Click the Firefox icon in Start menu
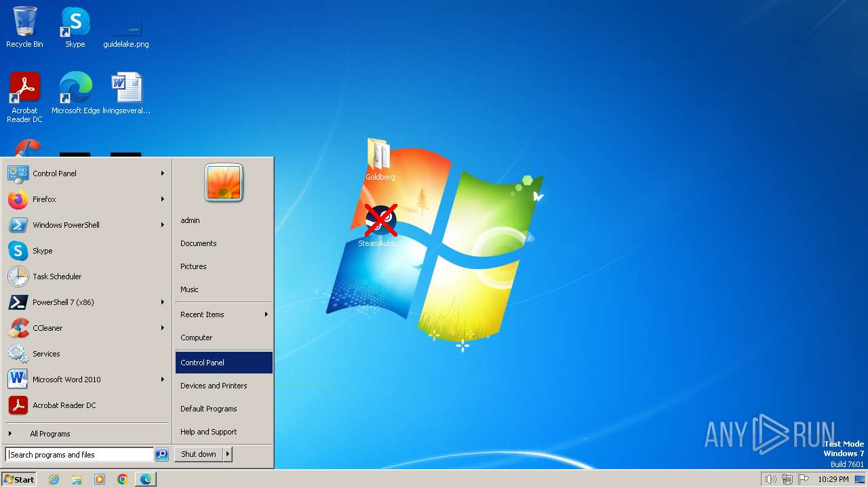The height and width of the screenshot is (488, 868). (18, 199)
